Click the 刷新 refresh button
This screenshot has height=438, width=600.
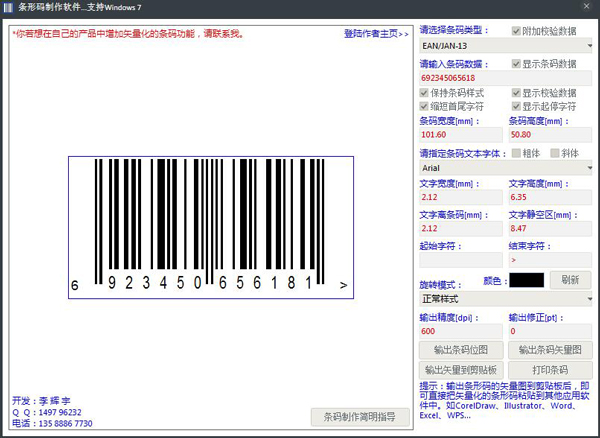pos(570,280)
